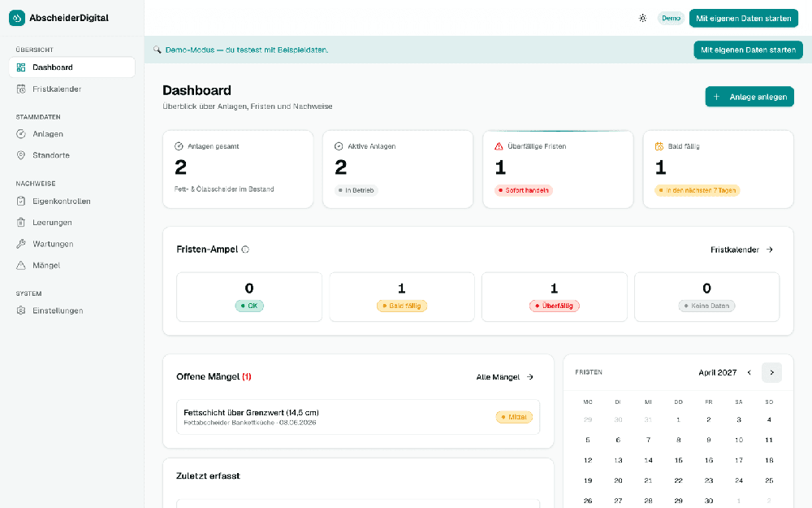Click banner 'Mit eigenen Daten starten' button
Viewport: 812px width, 508px height.
pos(749,50)
